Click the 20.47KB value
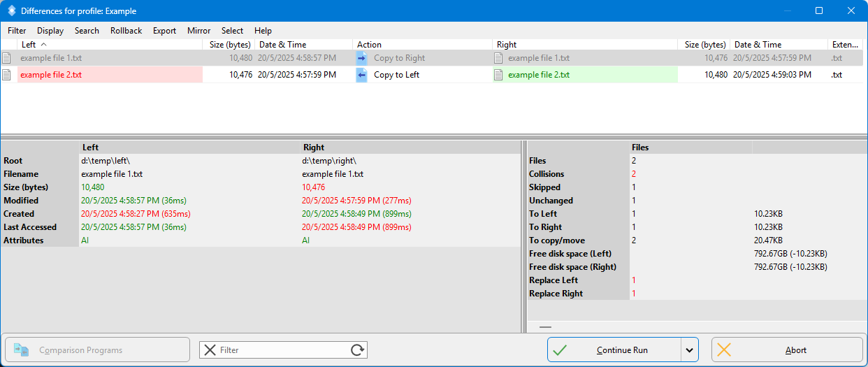This screenshot has width=868, height=367. 769,240
